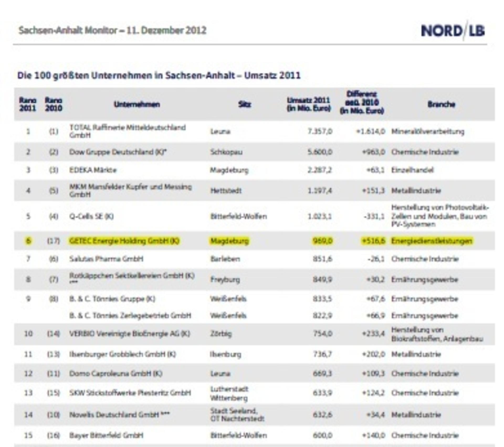The image size is (504, 447).
Task: Click the 'Barleben' location cell
Action: [x=225, y=259]
